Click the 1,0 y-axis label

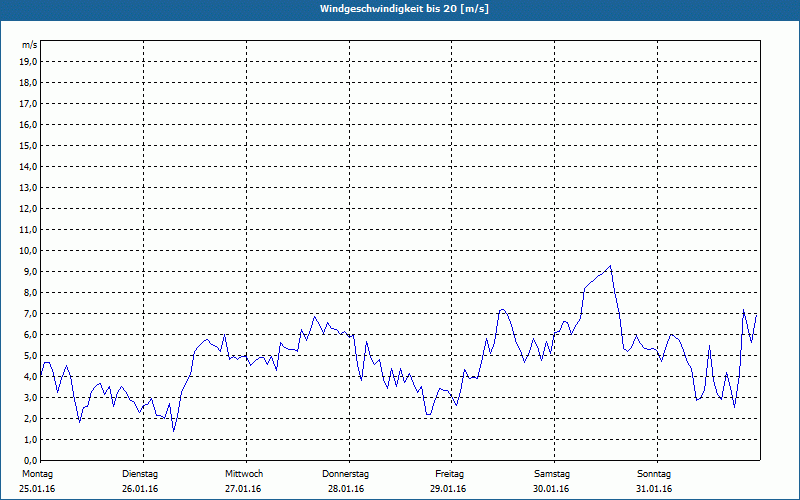coord(30,439)
